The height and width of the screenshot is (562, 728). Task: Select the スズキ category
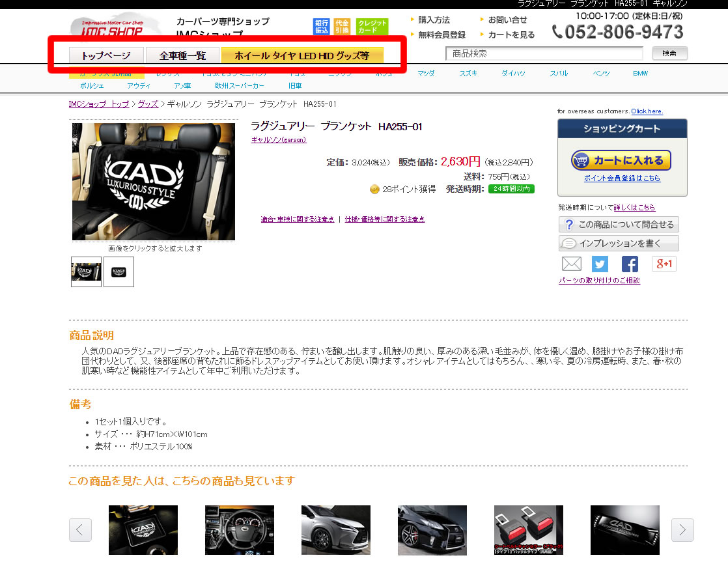pos(468,74)
